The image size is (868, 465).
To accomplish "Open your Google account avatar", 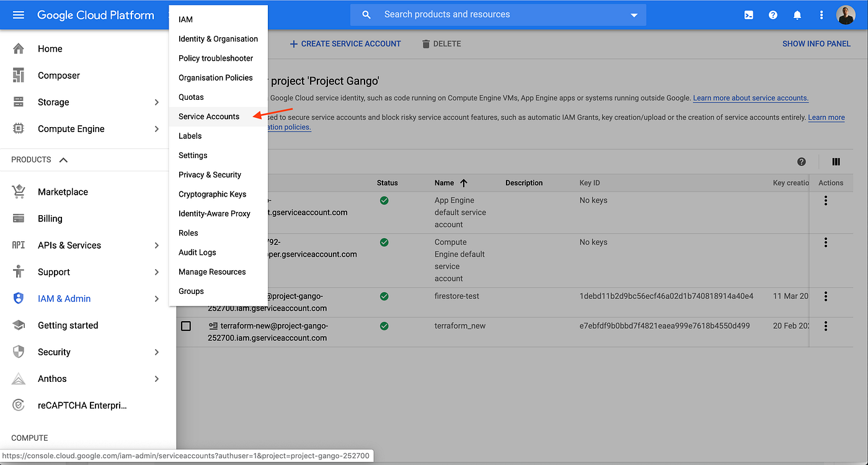I will (x=846, y=14).
